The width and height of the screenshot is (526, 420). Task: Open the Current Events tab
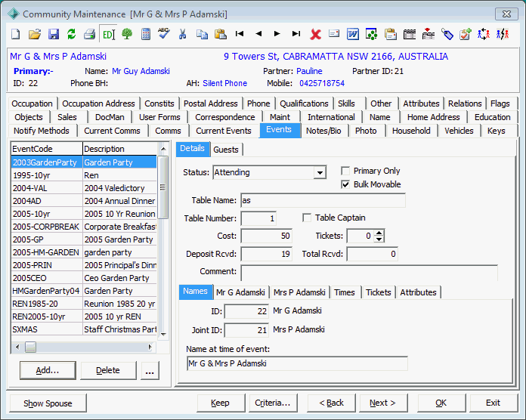coord(224,131)
